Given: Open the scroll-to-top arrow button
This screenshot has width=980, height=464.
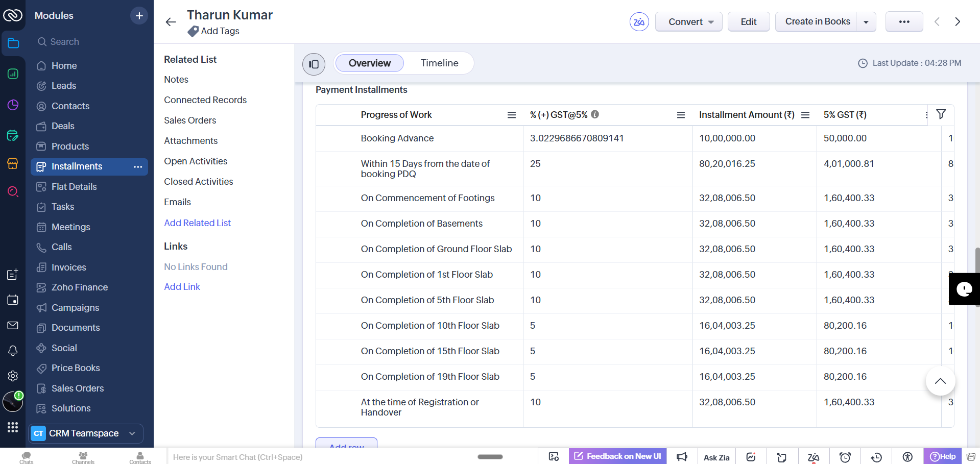Looking at the screenshot, I should 940,381.
